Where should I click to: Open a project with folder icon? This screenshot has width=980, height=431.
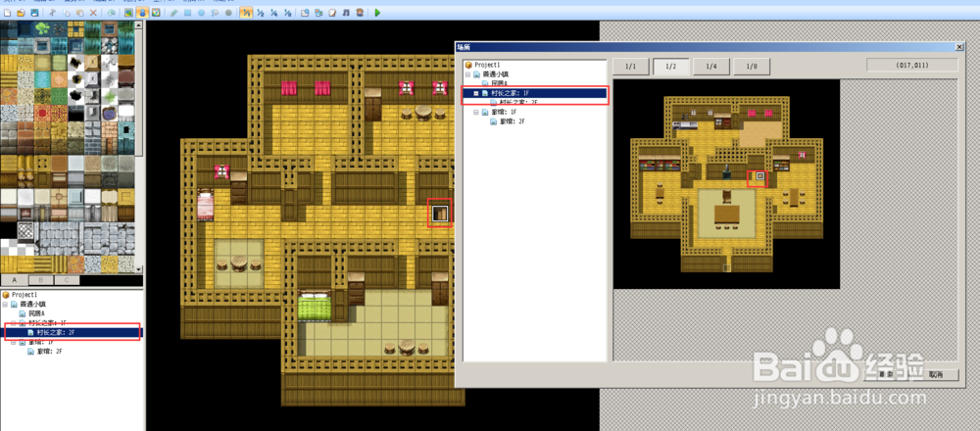(x=21, y=13)
